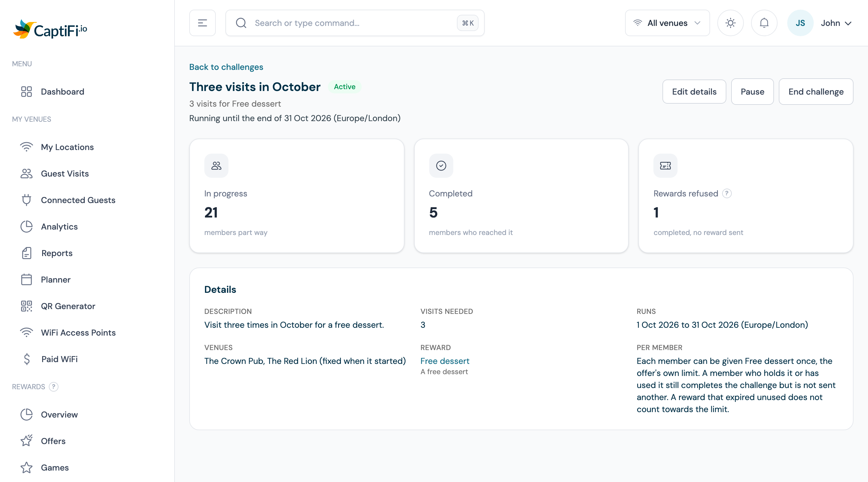
Task: Click the Completed checkmark icon
Action: coord(441,166)
